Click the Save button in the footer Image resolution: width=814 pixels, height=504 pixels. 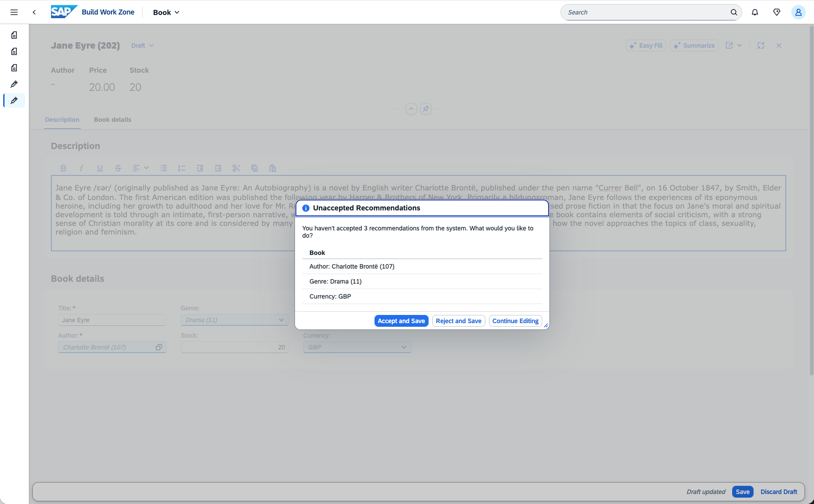(743, 492)
